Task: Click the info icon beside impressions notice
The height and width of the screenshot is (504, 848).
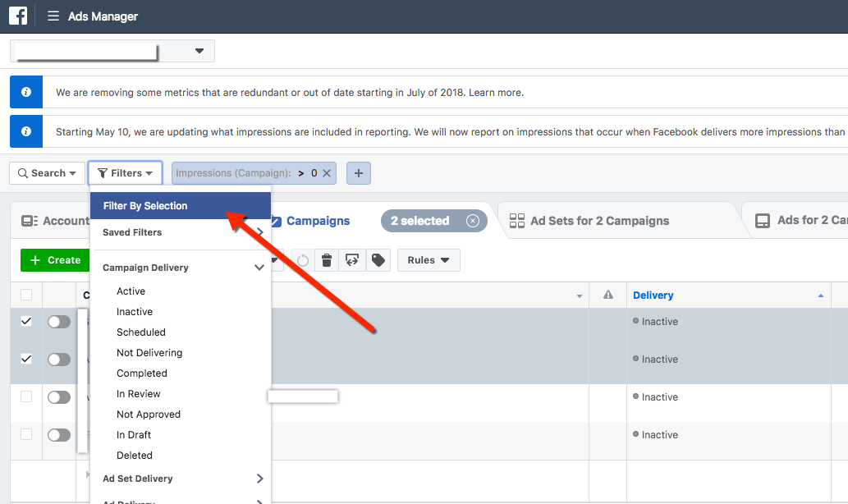Action: [26, 131]
